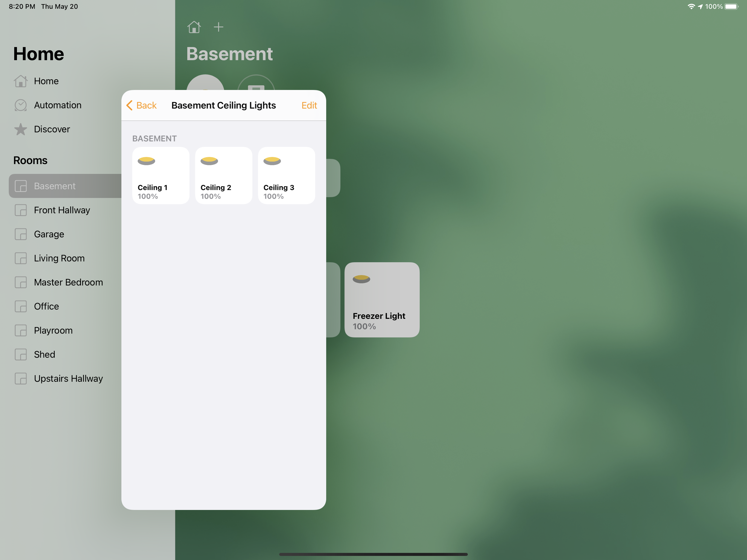This screenshot has width=747, height=560.
Task: Click the Home house icon in sidebar
Action: (x=21, y=81)
